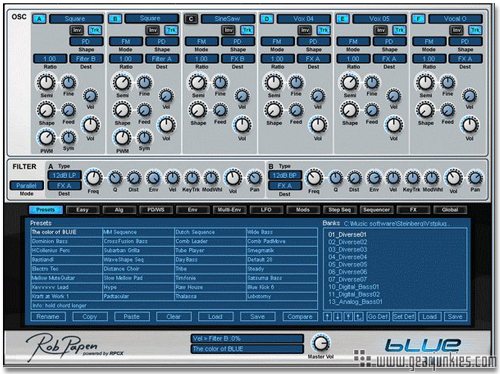This screenshot has width=500, height=374.
Task: Click Oscillator A Ratio value 1.00
Action: [x=50, y=59]
